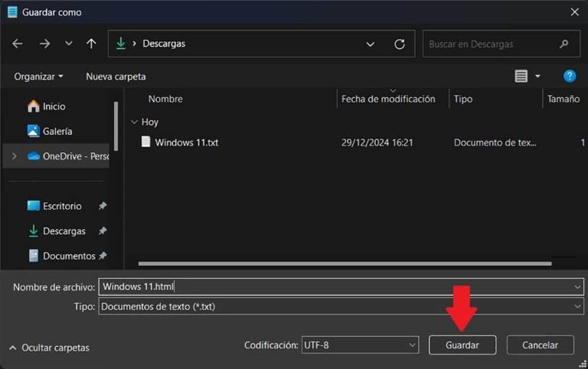Open the Tipo file type combo box

[341, 306]
